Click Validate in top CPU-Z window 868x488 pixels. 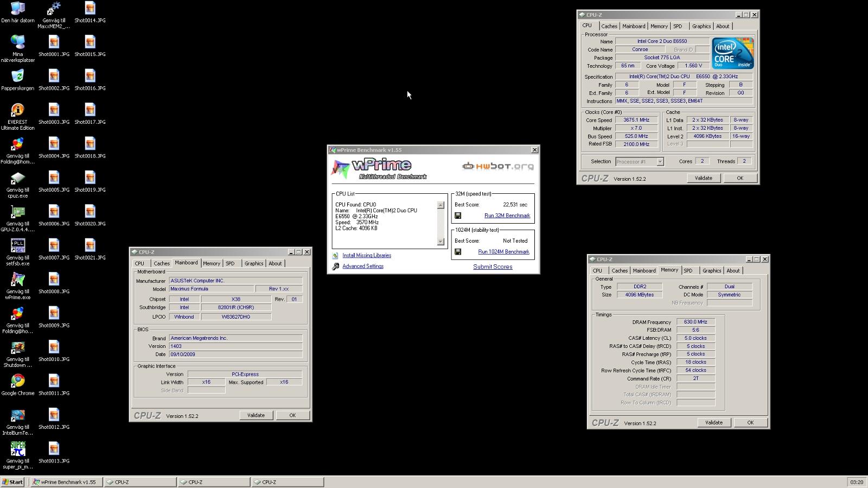click(x=704, y=178)
